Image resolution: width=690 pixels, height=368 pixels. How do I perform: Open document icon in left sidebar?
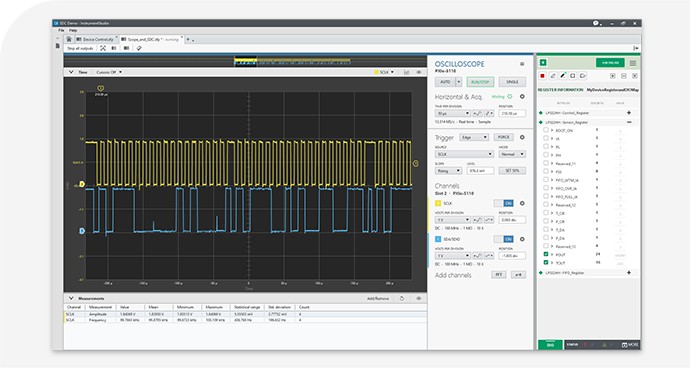click(x=58, y=46)
